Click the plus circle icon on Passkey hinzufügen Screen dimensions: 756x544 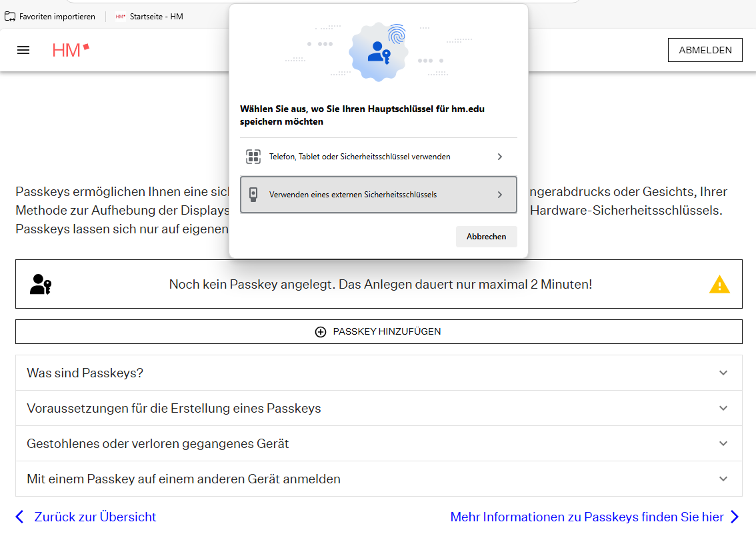[321, 332]
